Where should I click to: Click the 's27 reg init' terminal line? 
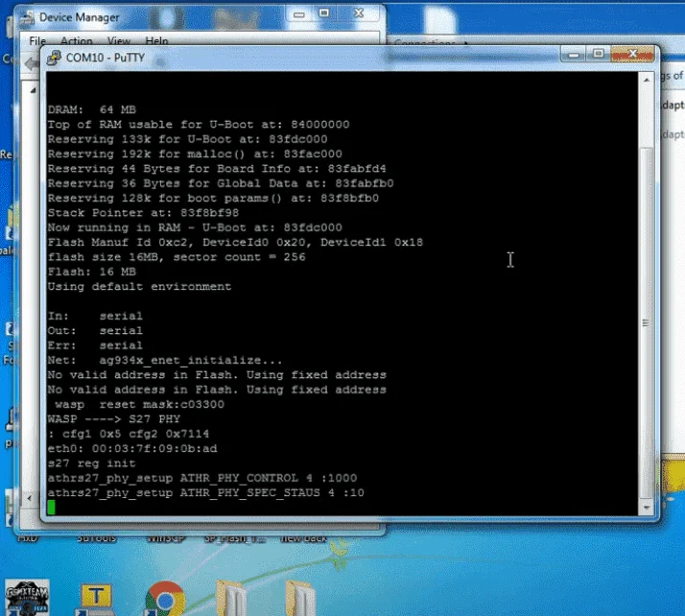tap(92, 463)
